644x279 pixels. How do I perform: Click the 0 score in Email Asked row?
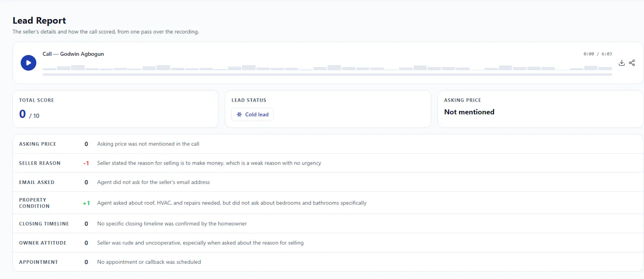86,182
